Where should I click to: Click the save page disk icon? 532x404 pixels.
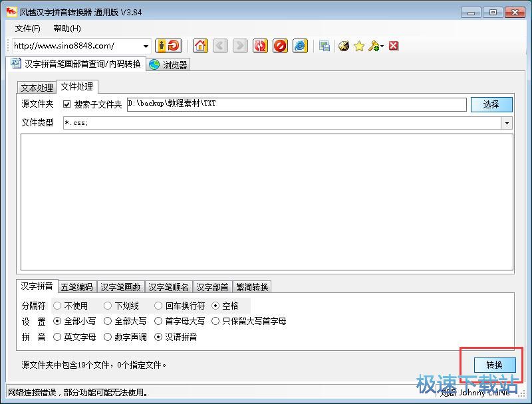[x=325, y=46]
